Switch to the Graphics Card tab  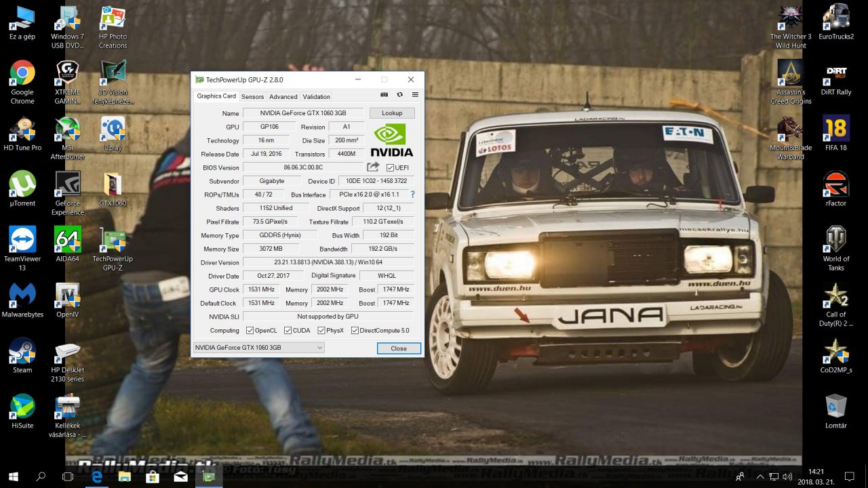click(216, 96)
